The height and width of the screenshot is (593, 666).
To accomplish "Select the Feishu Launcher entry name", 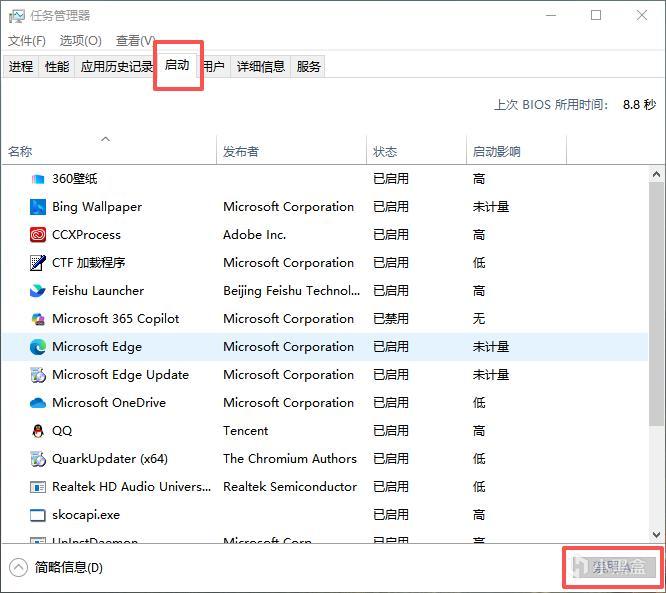I will pyautogui.click(x=98, y=291).
